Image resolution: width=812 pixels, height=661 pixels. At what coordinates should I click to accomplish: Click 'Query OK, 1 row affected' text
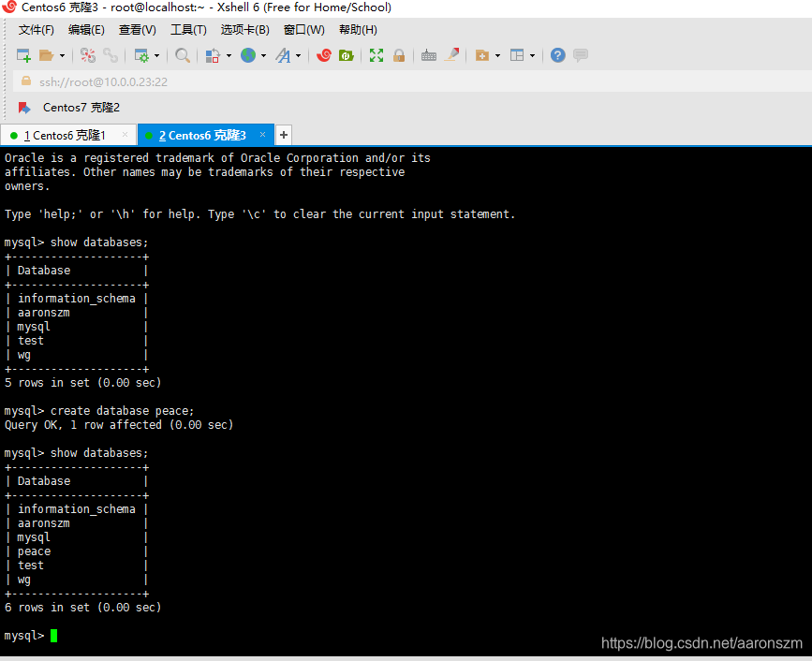click(x=83, y=425)
